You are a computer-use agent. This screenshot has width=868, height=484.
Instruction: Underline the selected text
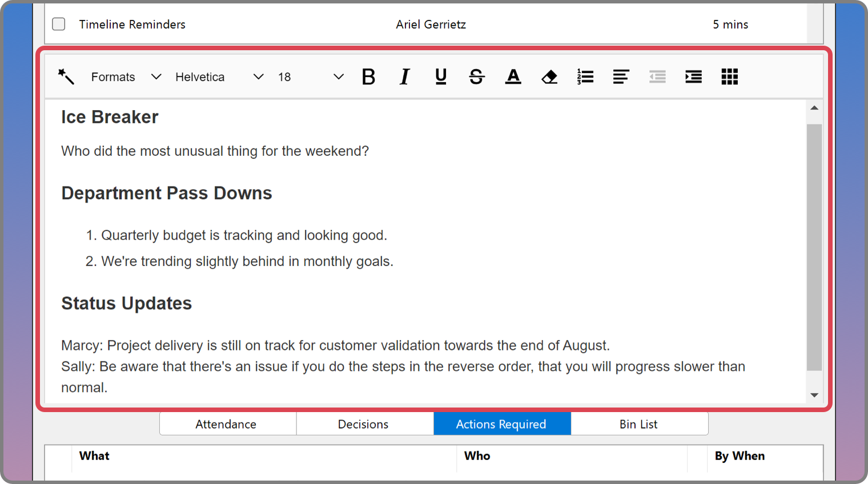(440, 76)
